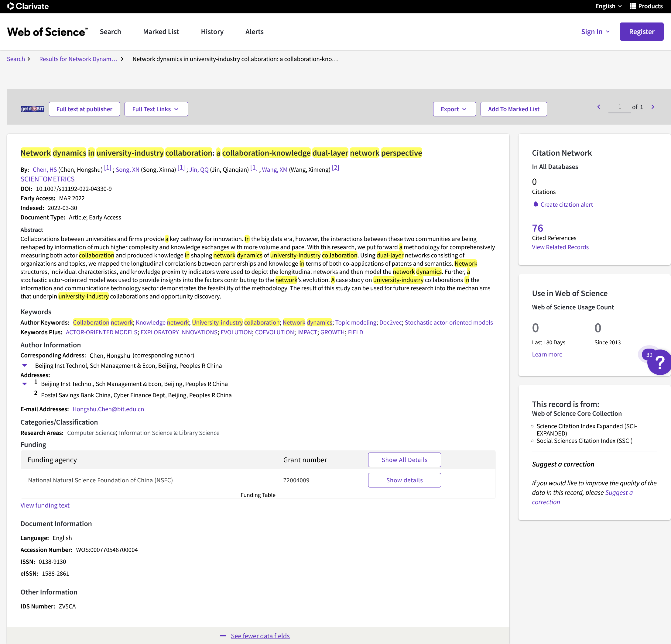The image size is (671, 644).
Task: Click the Web of Science logo
Action: tap(47, 32)
